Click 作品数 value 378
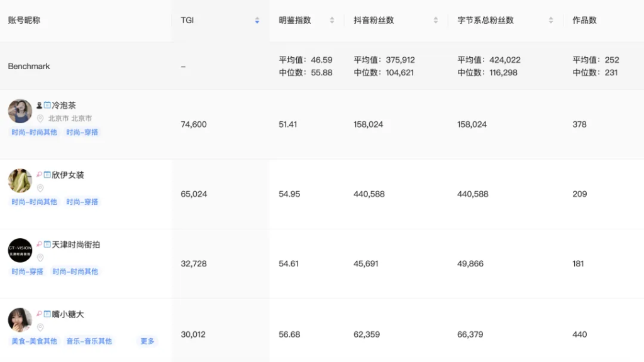The height and width of the screenshot is (362, 644). 579,124
